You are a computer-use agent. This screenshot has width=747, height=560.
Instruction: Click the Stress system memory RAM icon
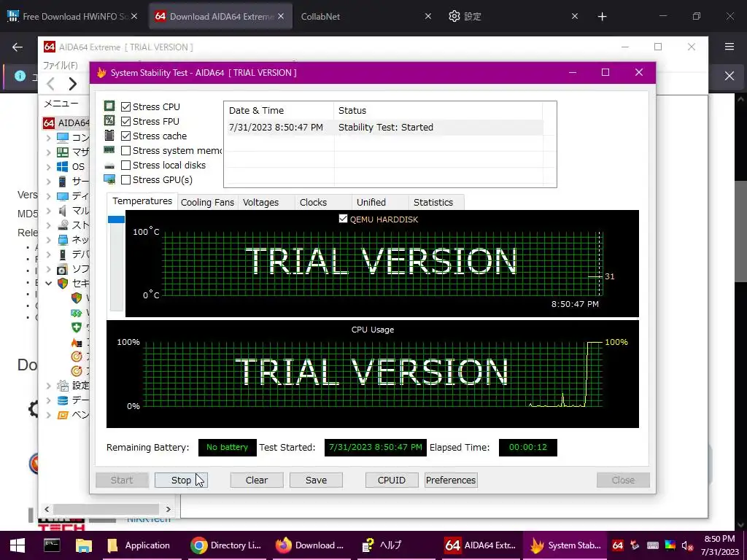click(109, 150)
